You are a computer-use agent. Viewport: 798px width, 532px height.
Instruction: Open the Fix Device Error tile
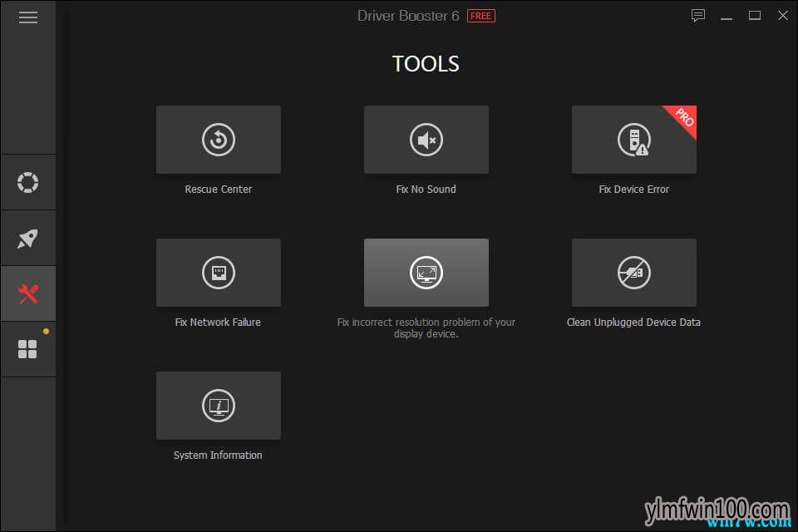tap(633, 140)
